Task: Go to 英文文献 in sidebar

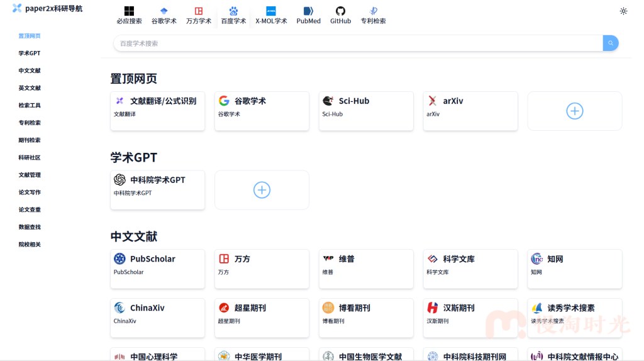Action: pos(30,88)
